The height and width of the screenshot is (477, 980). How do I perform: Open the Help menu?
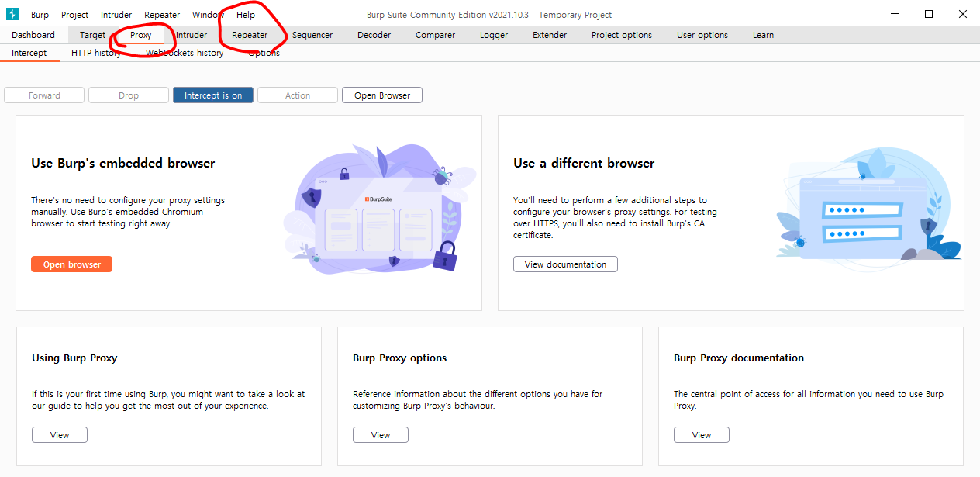[x=246, y=15]
